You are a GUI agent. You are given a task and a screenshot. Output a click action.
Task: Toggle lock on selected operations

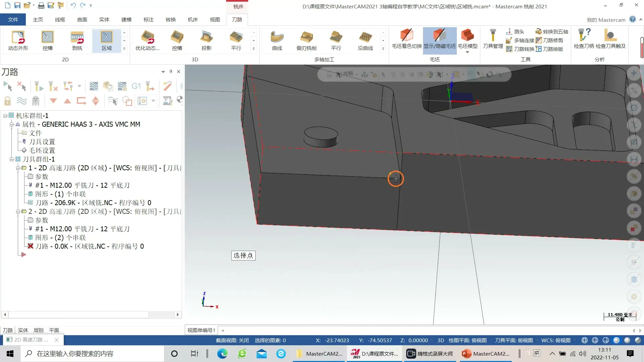(x=7, y=101)
